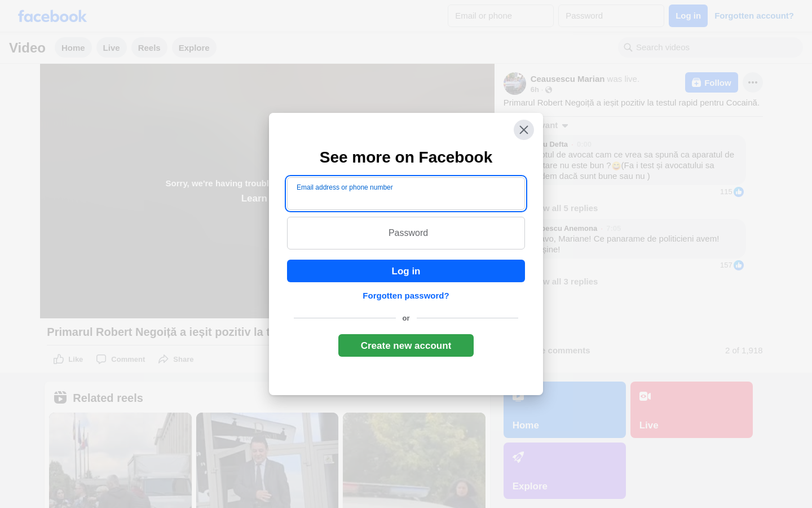This screenshot has width=812, height=508.
Task: Open Ceausescu Marian's profile picture
Action: [514, 84]
